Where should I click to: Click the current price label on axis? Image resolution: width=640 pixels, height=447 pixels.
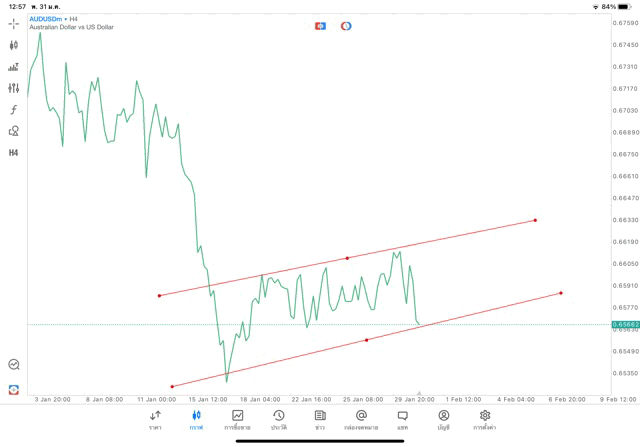[626, 324]
